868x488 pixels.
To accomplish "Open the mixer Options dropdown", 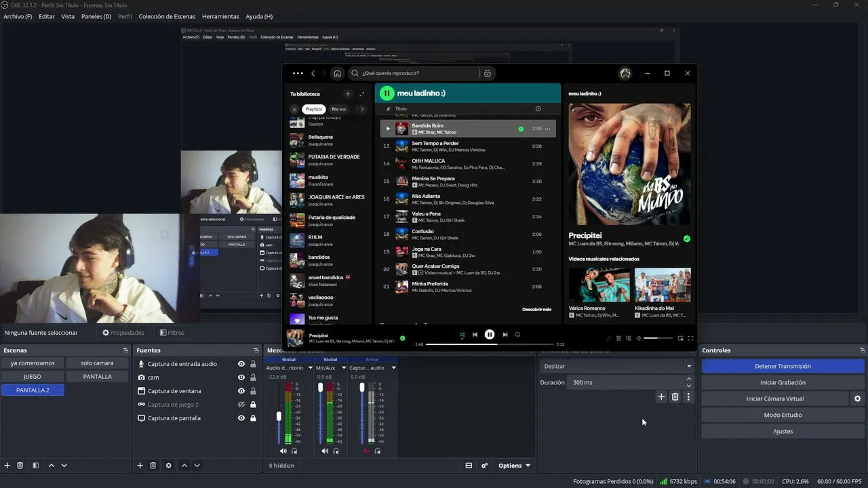I will point(515,466).
